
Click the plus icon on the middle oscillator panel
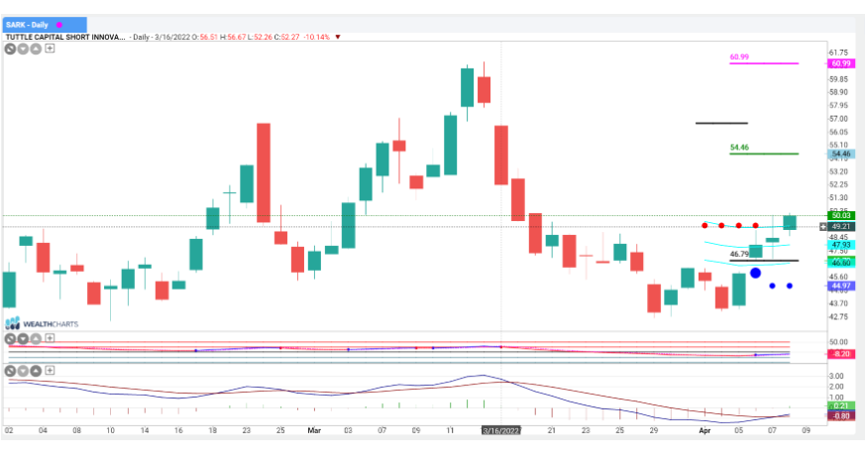[49, 339]
